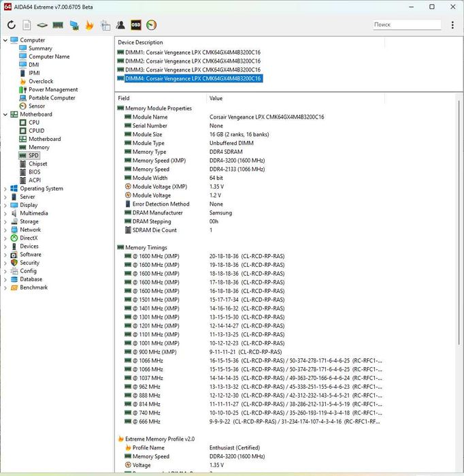The image size is (464, 476).
Task: Open the three-dot menu
Action: click(452, 25)
